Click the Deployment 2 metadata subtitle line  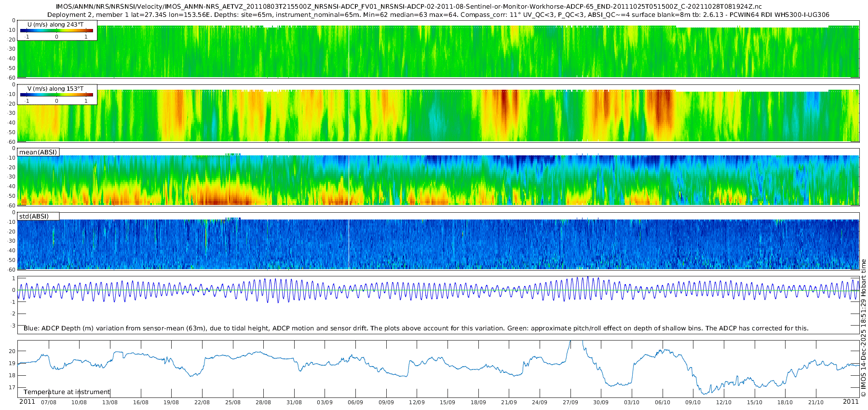pyautogui.click(x=438, y=15)
